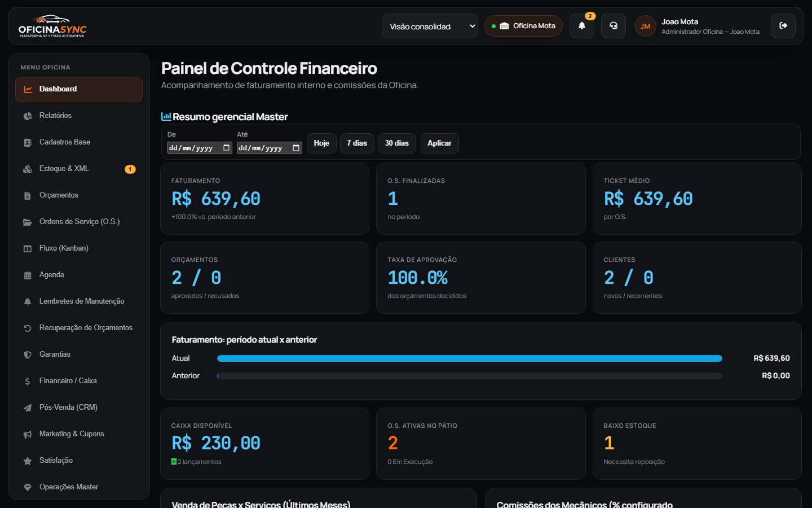Go to Agenda menu item
The width and height of the screenshot is (812, 508).
79,275
